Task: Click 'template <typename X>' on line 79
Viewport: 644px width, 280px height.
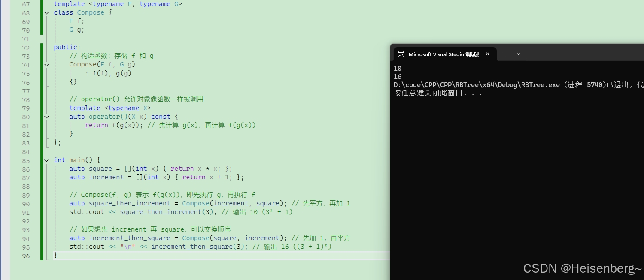Action: [x=110, y=108]
